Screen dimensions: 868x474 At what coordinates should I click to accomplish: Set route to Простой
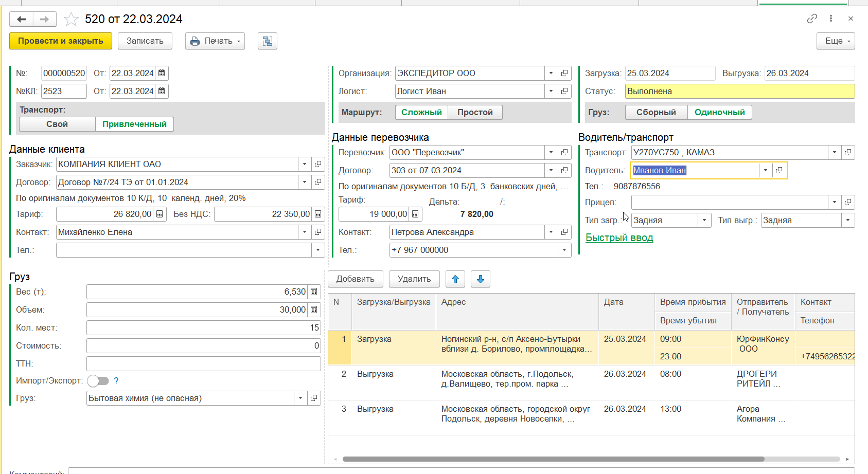click(475, 112)
